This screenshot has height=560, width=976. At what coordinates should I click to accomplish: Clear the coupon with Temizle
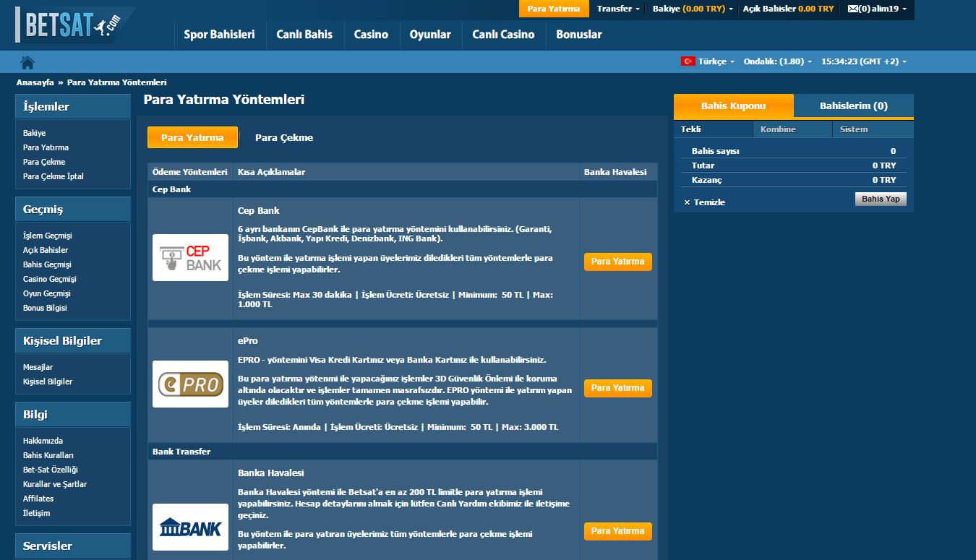pos(704,202)
